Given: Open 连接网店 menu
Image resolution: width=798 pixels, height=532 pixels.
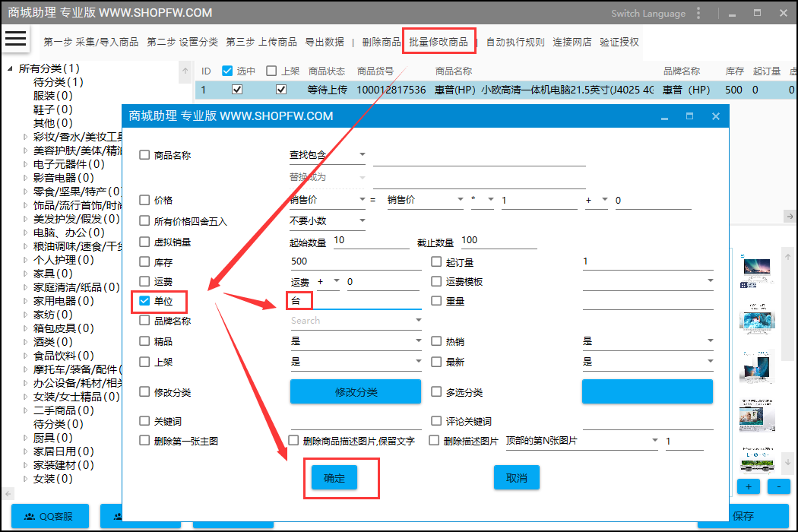Looking at the screenshot, I should tap(572, 43).
